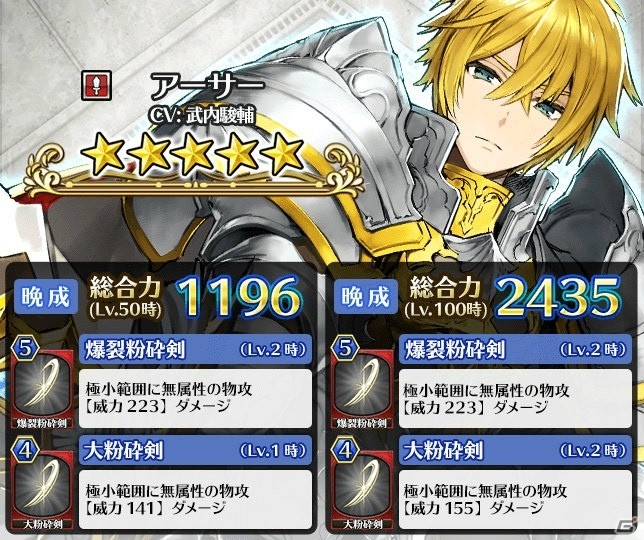Click the 威力 155 skill description box
The image size is (644, 540).
tap(515, 499)
